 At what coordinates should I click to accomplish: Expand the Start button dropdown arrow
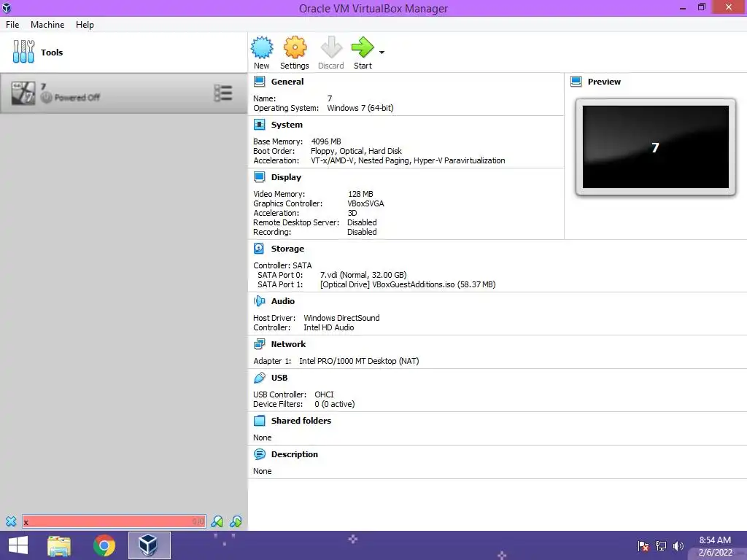click(x=382, y=52)
